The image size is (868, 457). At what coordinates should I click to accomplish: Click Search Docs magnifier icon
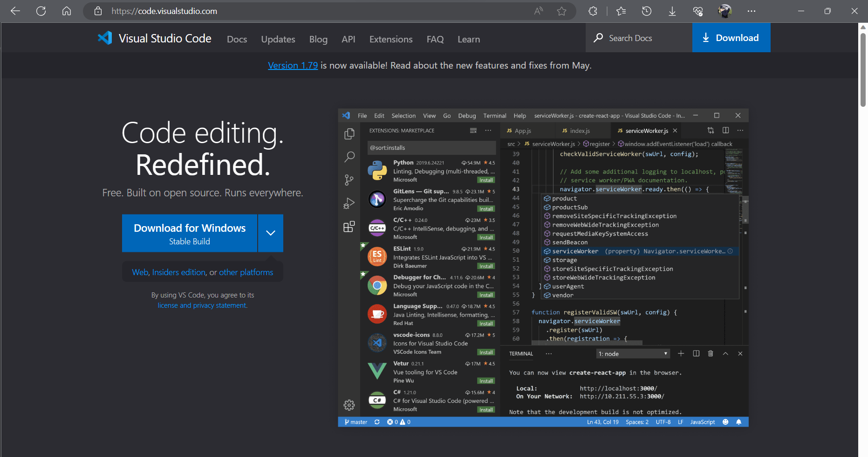pos(598,38)
